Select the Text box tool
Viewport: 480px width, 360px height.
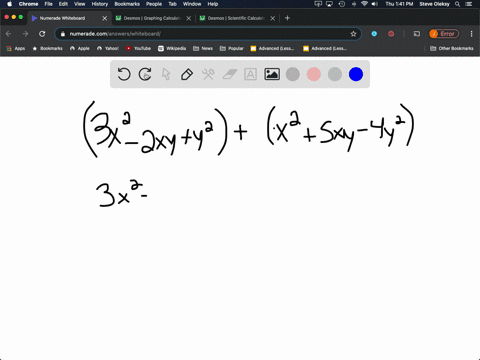point(250,74)
